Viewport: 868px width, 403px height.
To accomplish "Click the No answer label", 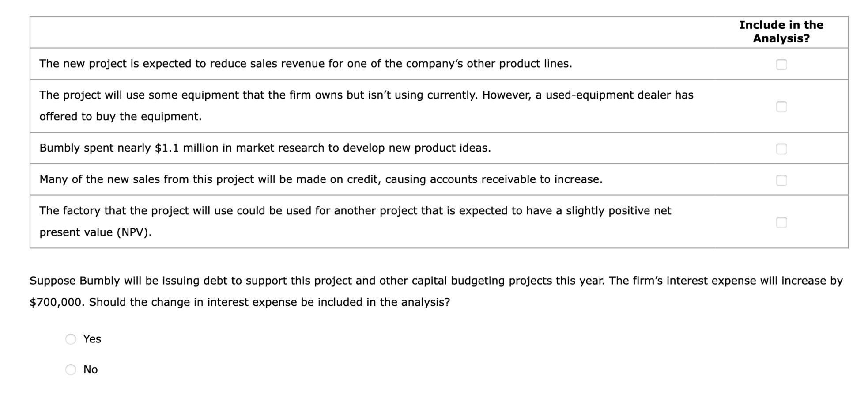I will (x=91, y=370).
